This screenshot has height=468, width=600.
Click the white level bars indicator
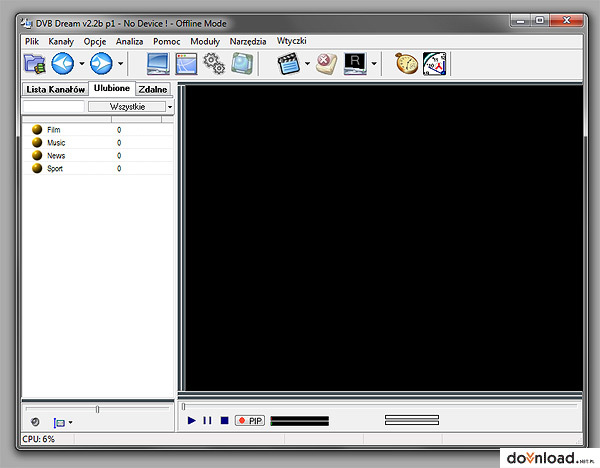point(412,420)
